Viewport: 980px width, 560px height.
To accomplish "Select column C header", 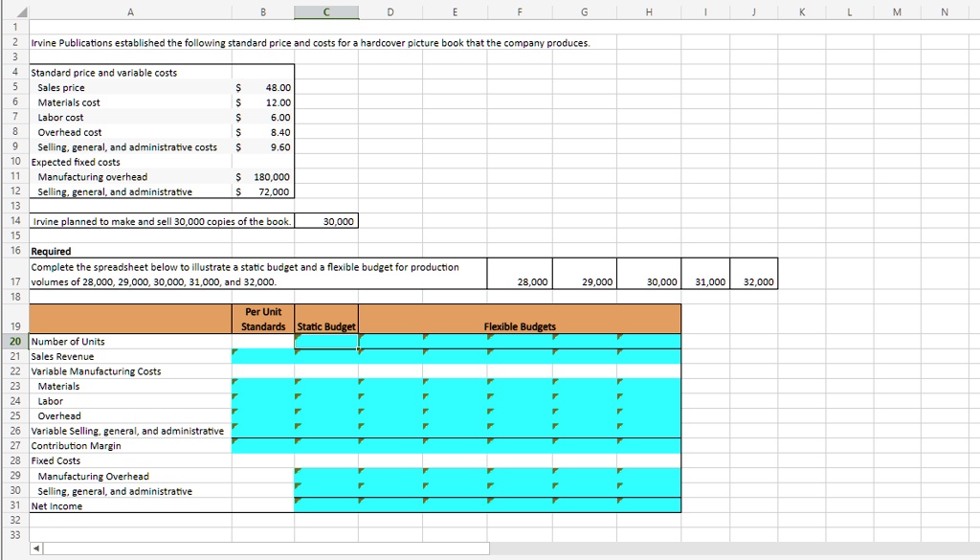I will click(x=326, y=11).
